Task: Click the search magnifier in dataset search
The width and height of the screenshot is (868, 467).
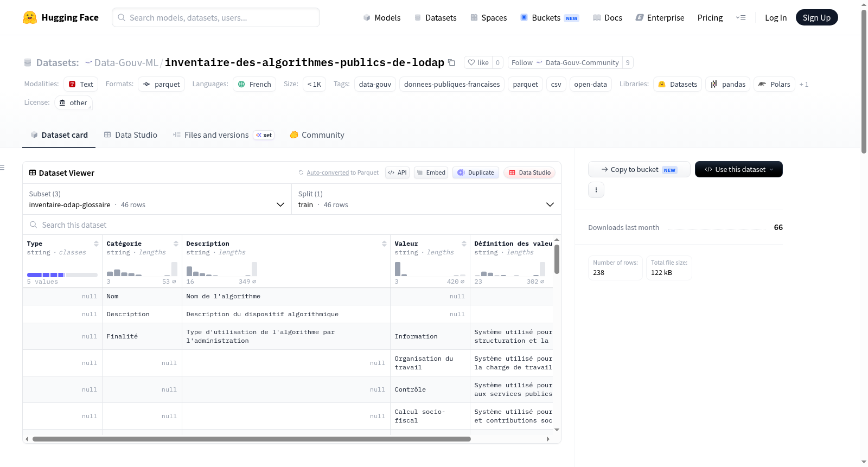Action: pyautogui.click(x=34, y=225)
